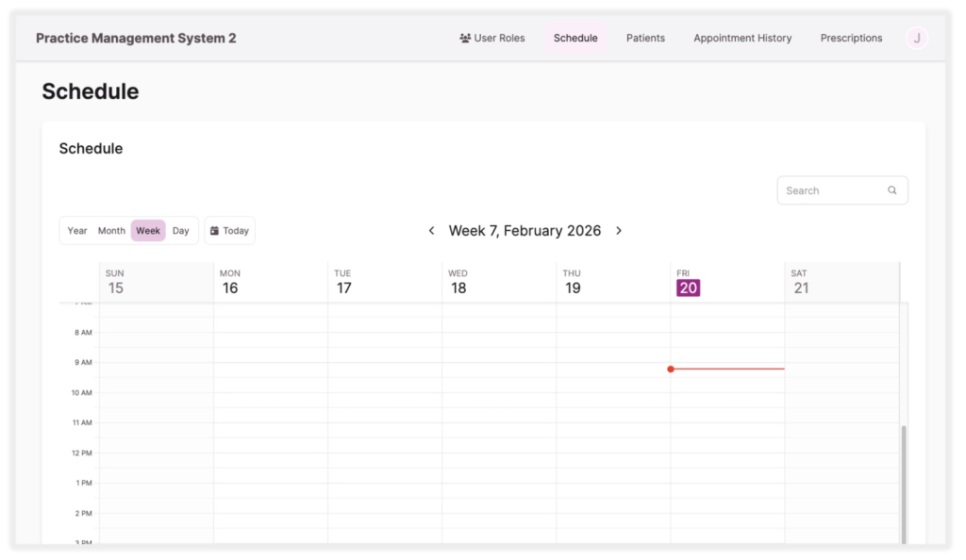Screen dimensions: 966x560
Task: Click the Practice Management System 2 title link
Action: pos(135,38)
